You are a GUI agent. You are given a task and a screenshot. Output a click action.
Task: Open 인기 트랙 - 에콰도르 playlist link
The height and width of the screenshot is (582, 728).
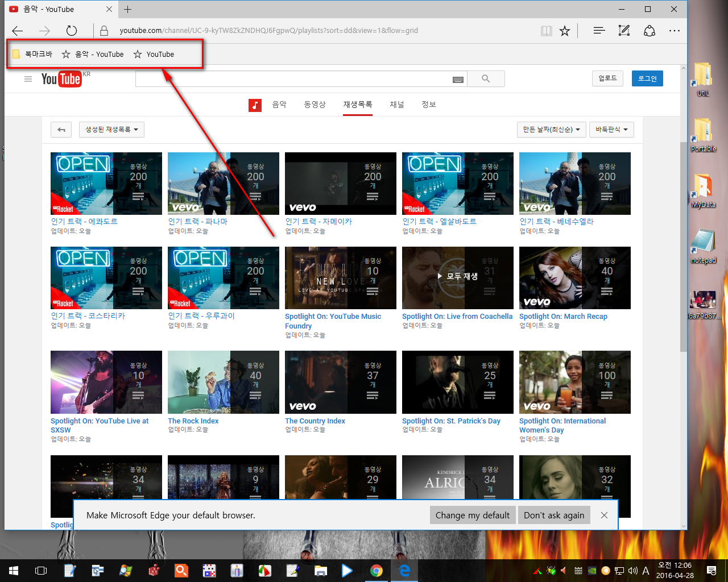84,222
